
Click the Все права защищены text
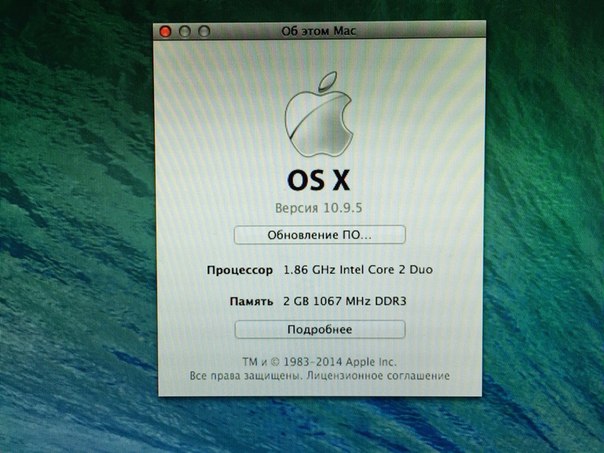click(x=246, y=376)
